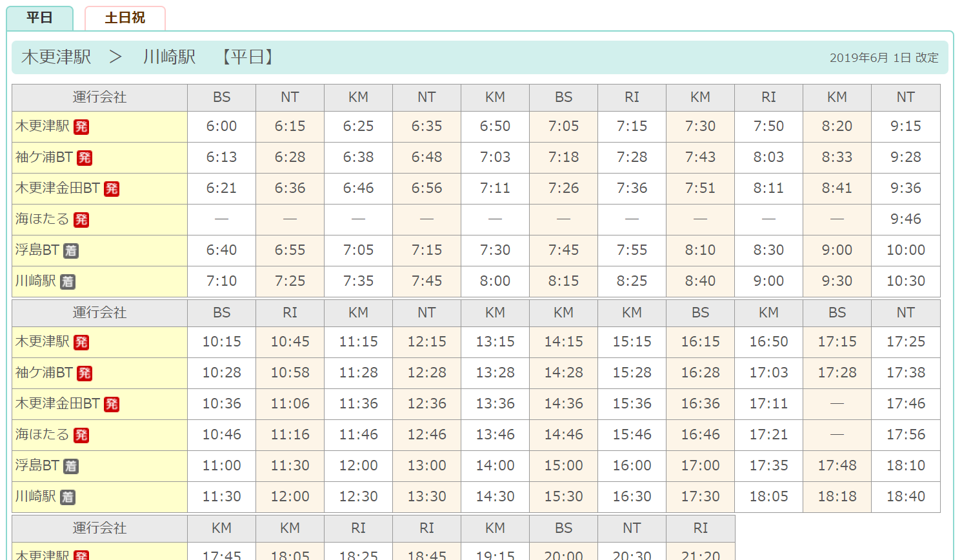Viewport: 962px width, 560px height.
Task: Select the 13:15 departure time cell
Action: (x=496, y=342)
